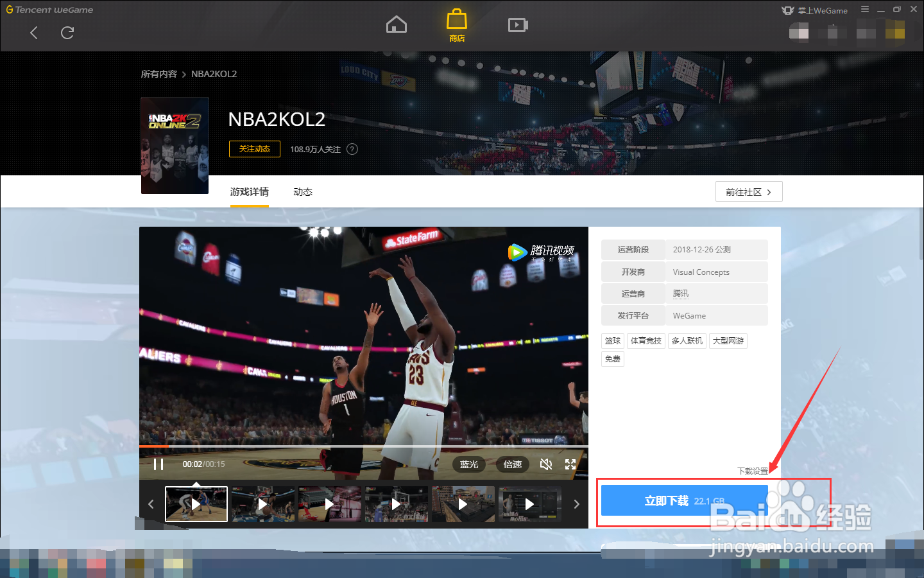Select the first video thumbnail
Screen dimensions: 924x578
(196, 504)
